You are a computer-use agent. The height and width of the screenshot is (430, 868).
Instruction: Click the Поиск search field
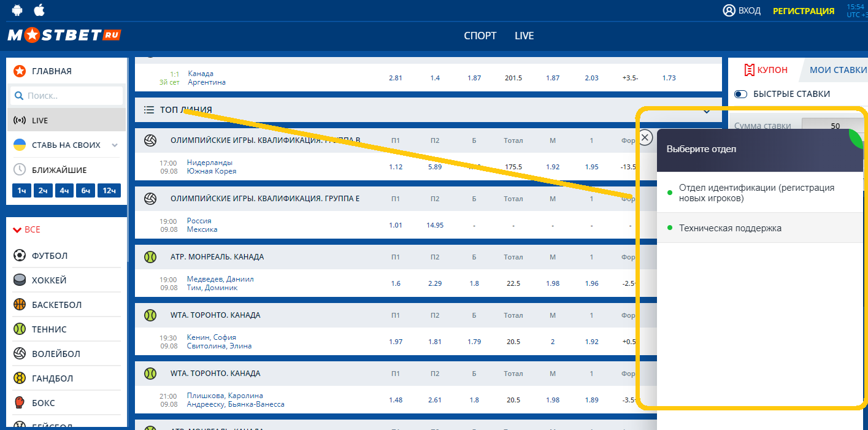click(67, 96)
